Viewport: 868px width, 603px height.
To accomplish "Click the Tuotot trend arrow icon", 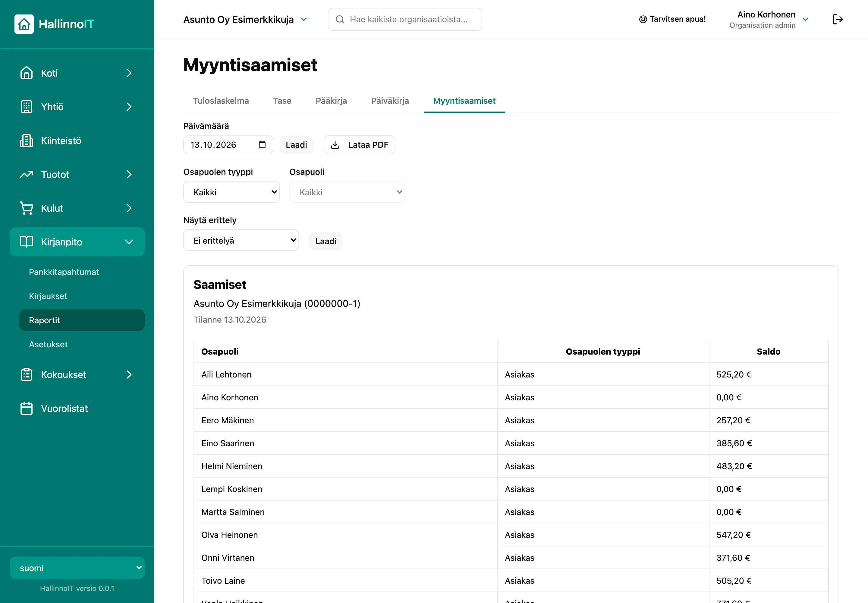I will pyautogui.click(x=27, y=175).
